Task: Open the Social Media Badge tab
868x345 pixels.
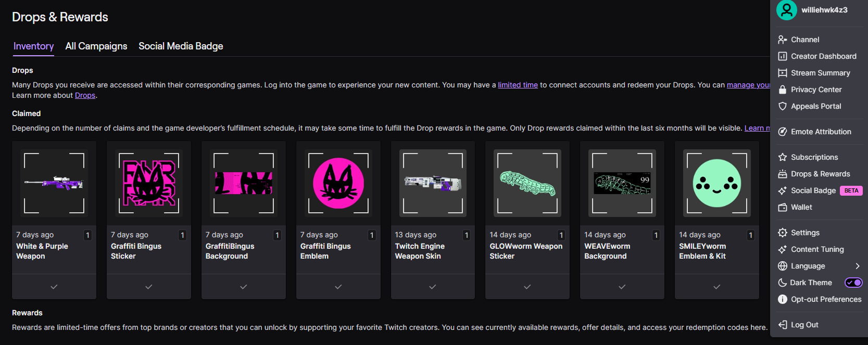Action: tap(181, 46)
